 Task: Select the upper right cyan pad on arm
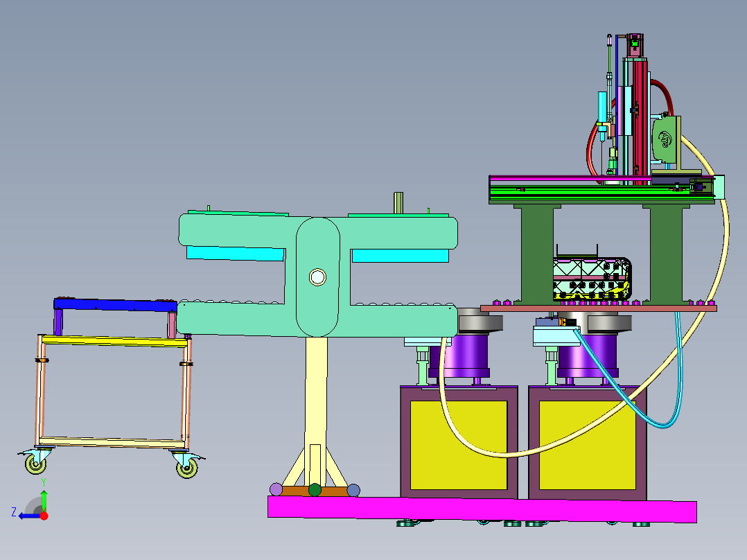401,256
